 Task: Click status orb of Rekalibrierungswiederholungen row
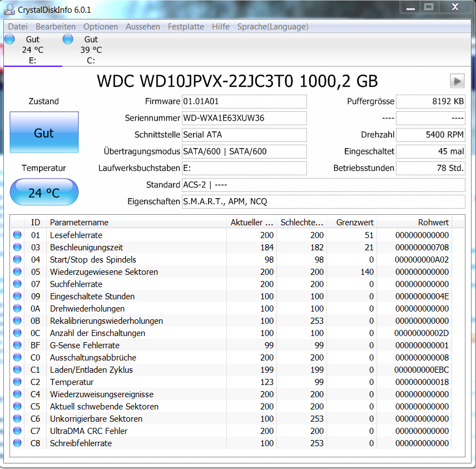(17, 320)
